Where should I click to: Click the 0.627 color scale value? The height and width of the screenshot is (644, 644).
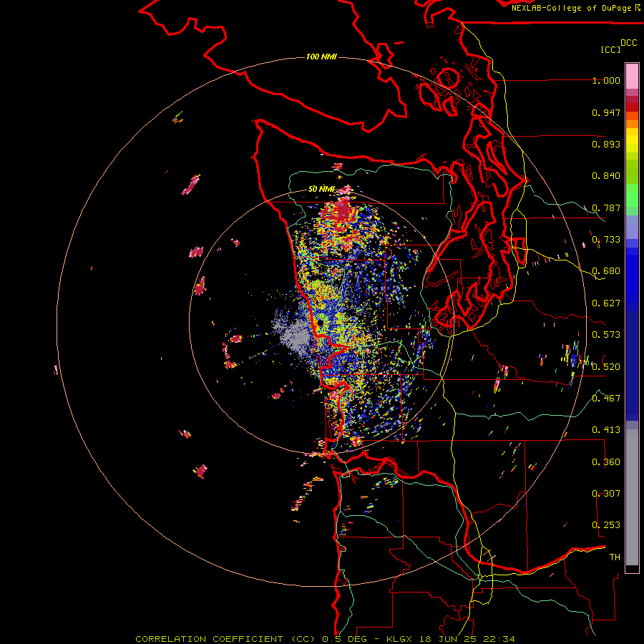click(x=606, y=303)
